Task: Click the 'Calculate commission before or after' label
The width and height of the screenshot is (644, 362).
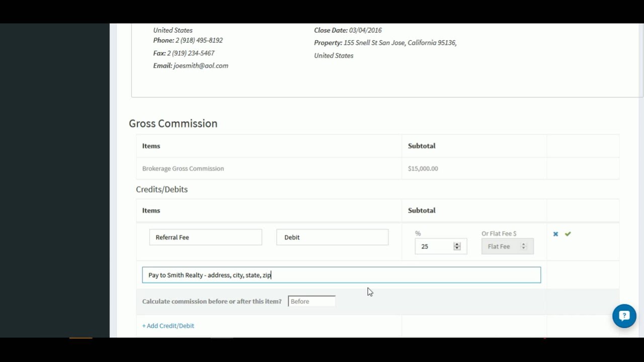Action: 212,301
